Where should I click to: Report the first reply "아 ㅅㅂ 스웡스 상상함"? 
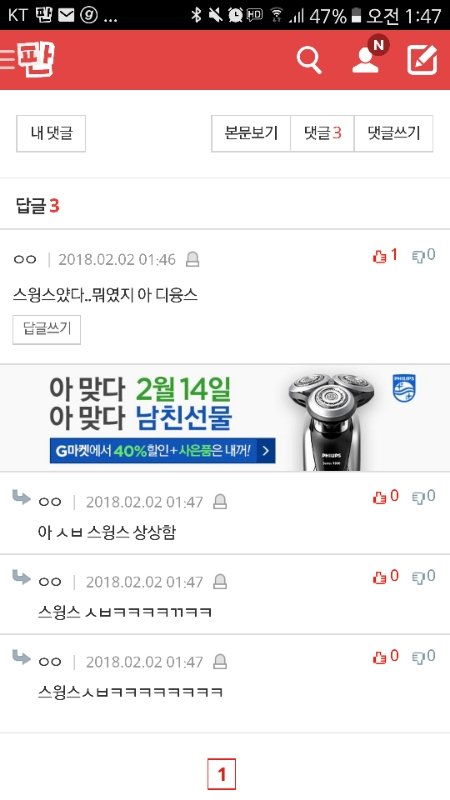coord(220,502)
